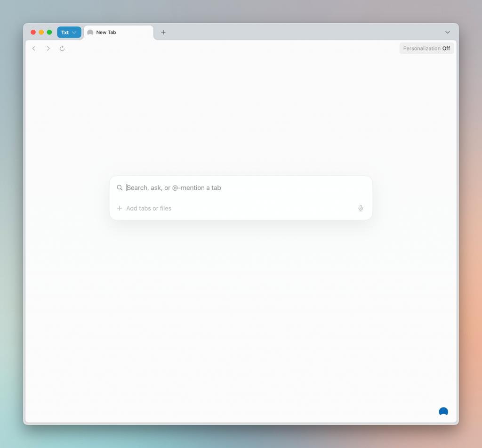The width and height of the screenshot is (482, 448).
Task: Click the red close window button
Action: coord(33,33)
